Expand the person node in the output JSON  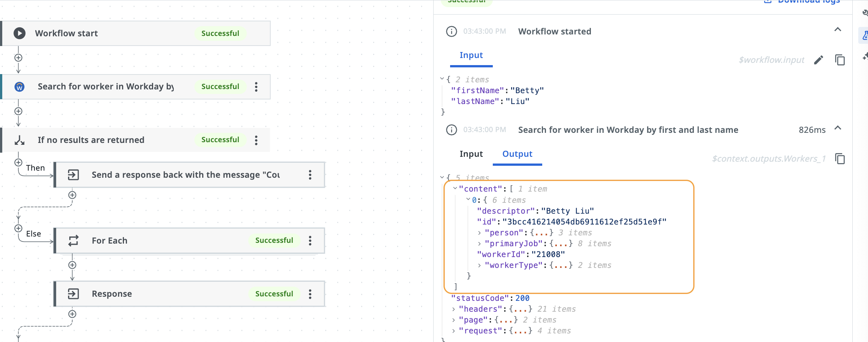coord(480,232)
